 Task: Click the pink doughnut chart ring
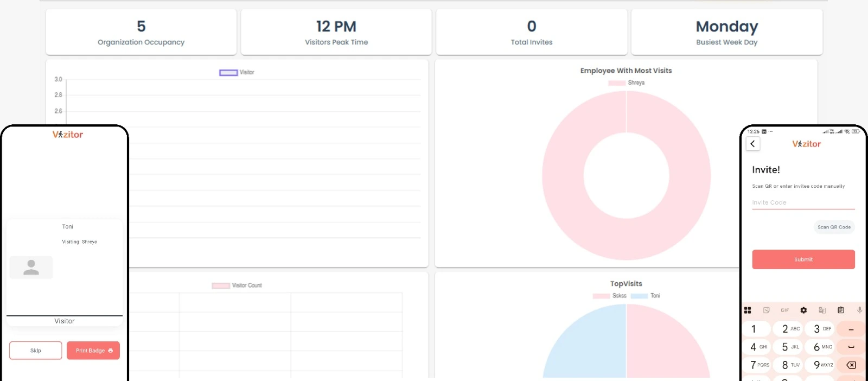coord(563,175)
